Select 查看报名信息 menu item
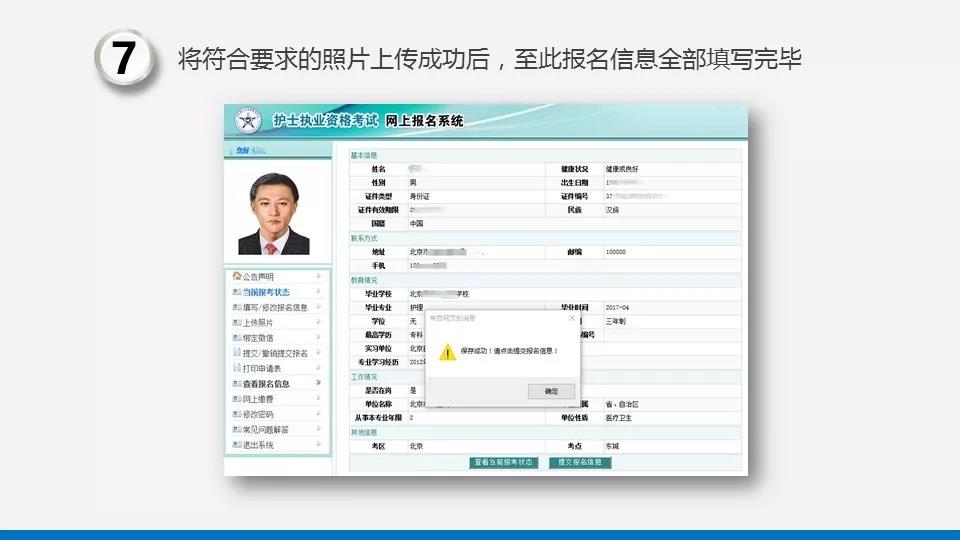960x540 pixels. [266, 383]
